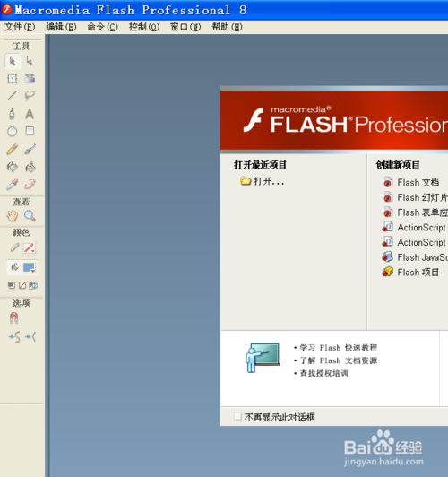Open the 窗口(W) menu
Viewport: 448px width, 477px height.
[x=185, y=27]
